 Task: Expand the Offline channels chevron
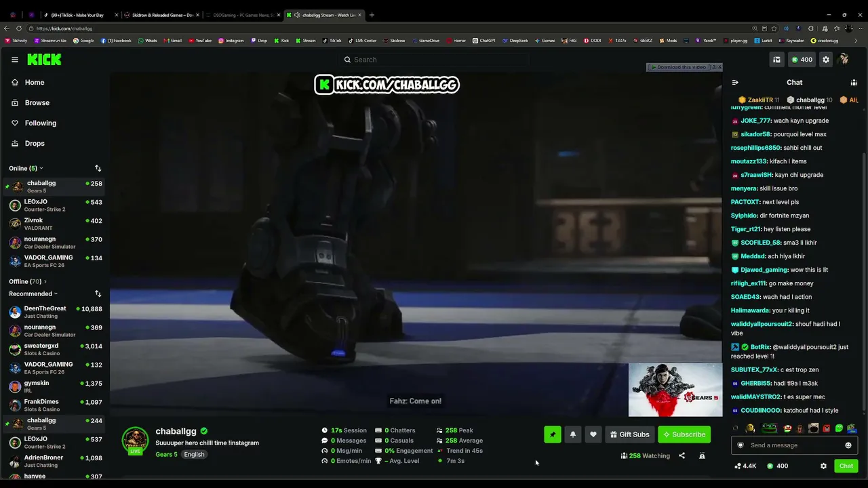tap(45, 281)
